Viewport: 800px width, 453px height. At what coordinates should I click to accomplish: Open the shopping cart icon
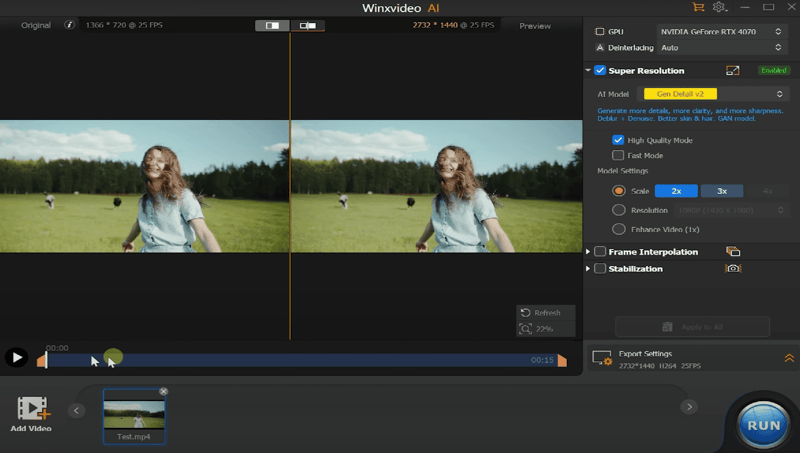pyautogui.click(x=698, y=8)
